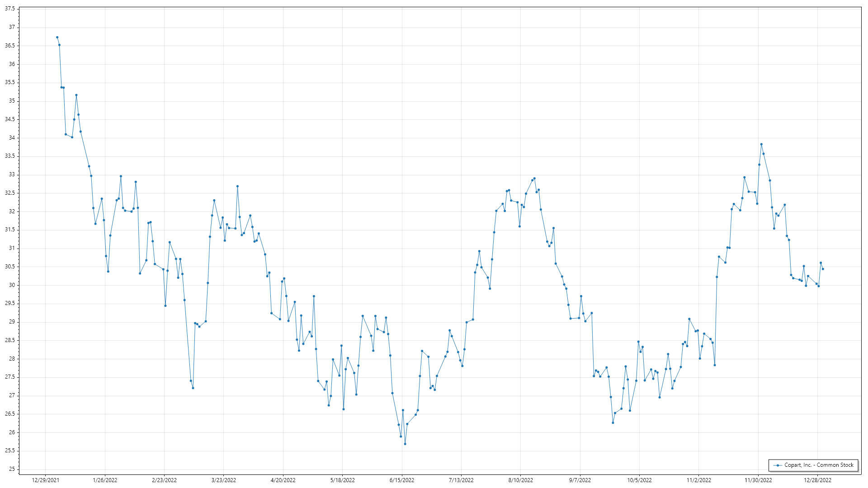
Task: Select the 1/26/2022 x-axis date label
Action: [x=105, y=480]
